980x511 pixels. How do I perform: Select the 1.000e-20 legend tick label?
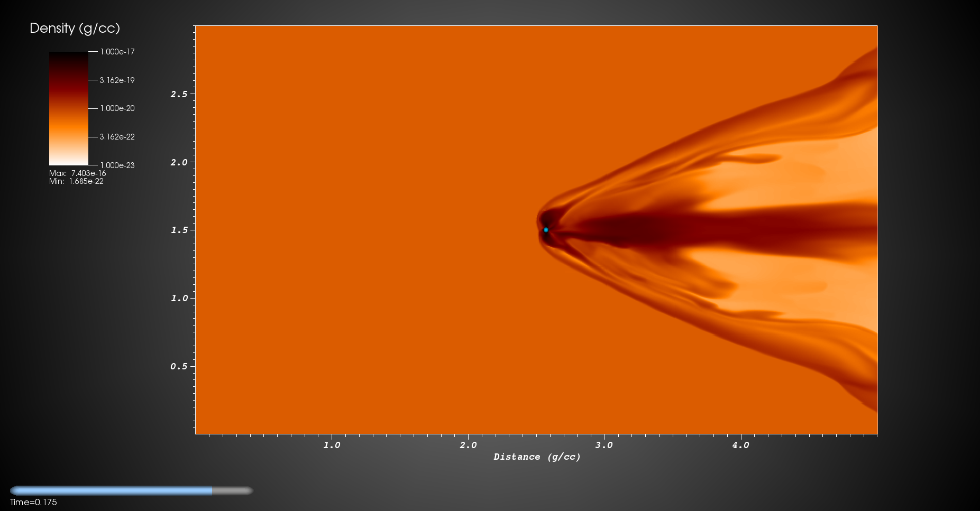(117, 108)
